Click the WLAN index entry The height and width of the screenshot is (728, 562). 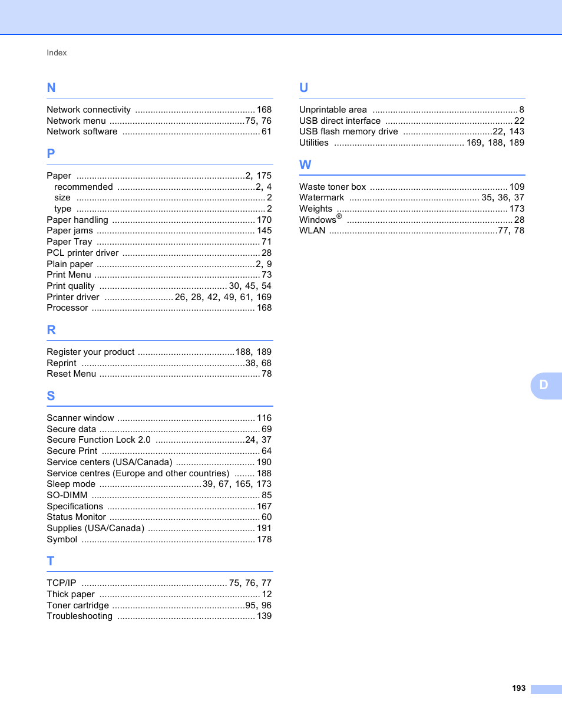(412, 230)
